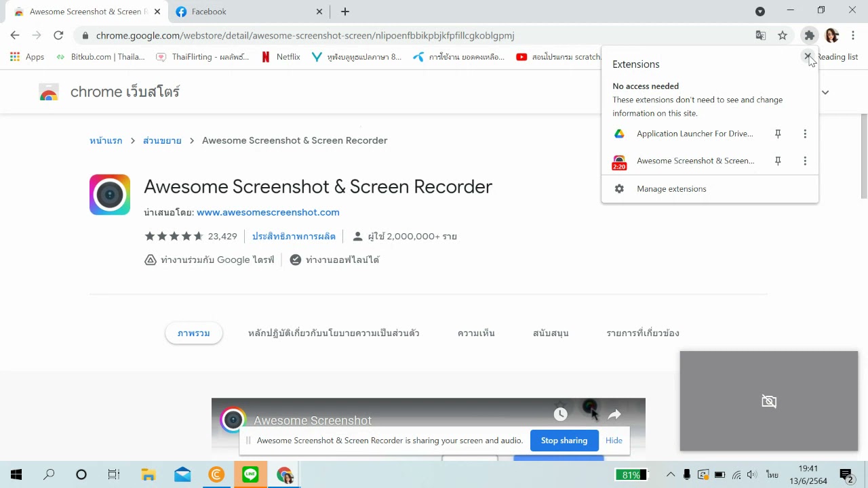868x488 pixels.
Task: Open the notification center icon
Action: click(846, 475)
